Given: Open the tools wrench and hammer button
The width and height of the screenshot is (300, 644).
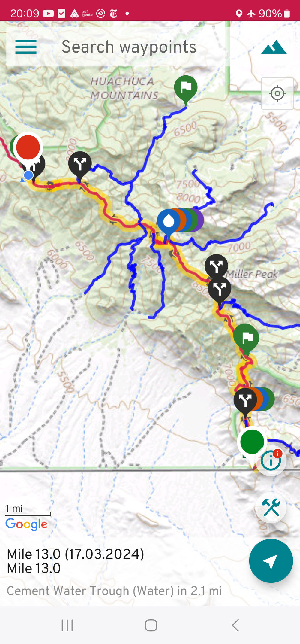Looking at the screenshot, I should coord(271,508).
